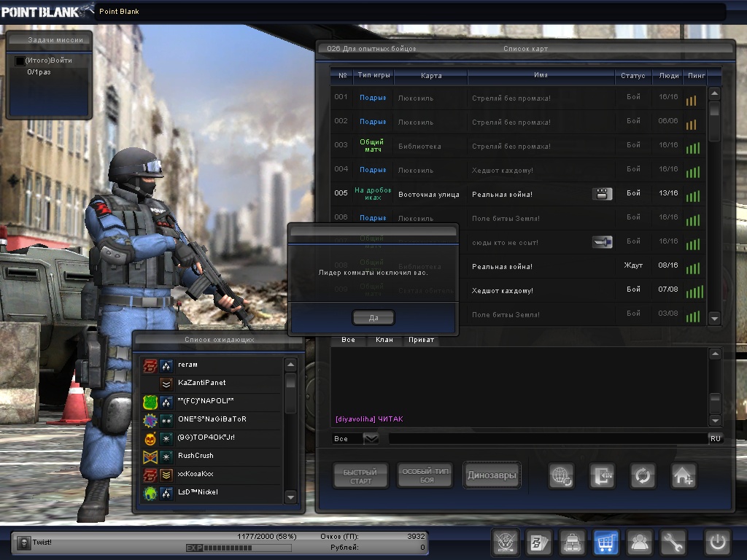Refresh the room list

pos(643,476)
